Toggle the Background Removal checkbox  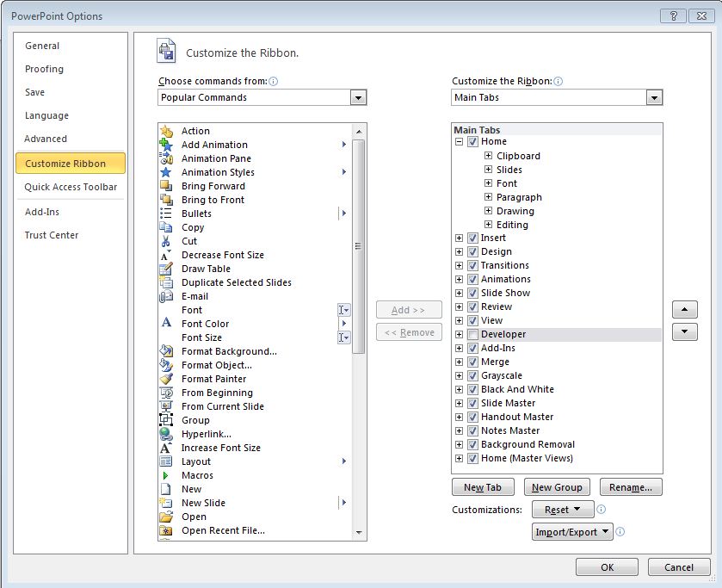coord(472,444)
